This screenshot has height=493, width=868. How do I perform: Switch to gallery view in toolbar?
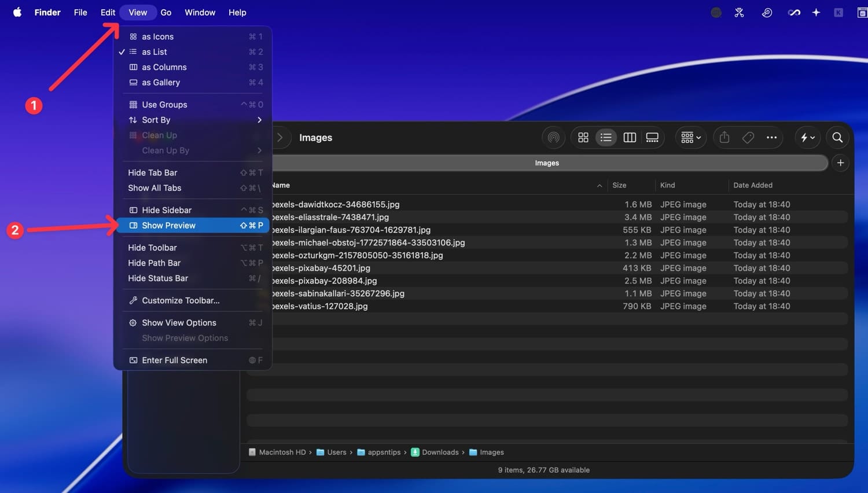(652, 138)
